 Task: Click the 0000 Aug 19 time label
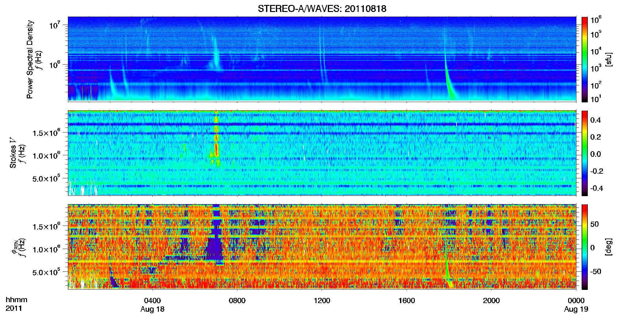coord(576,305)
